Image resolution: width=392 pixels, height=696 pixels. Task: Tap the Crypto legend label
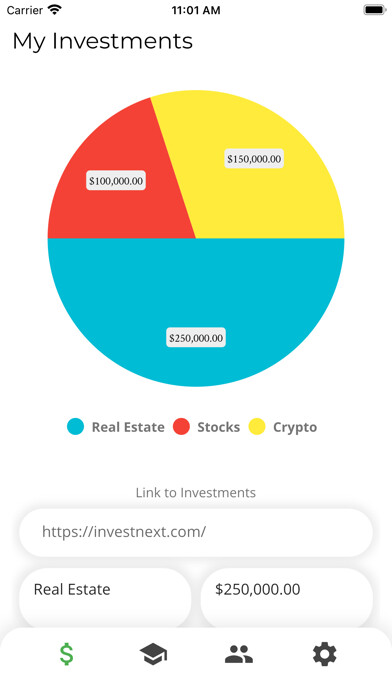pos(295,427)
